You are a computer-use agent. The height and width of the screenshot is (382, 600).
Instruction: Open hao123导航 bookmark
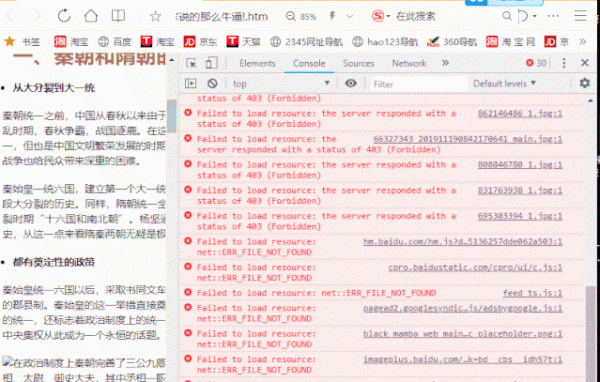[385, 41]
